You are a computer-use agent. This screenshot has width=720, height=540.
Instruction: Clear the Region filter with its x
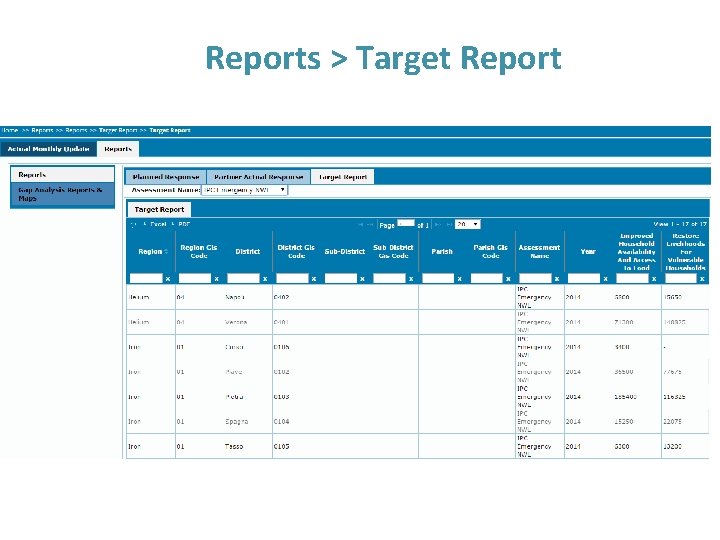168,279
